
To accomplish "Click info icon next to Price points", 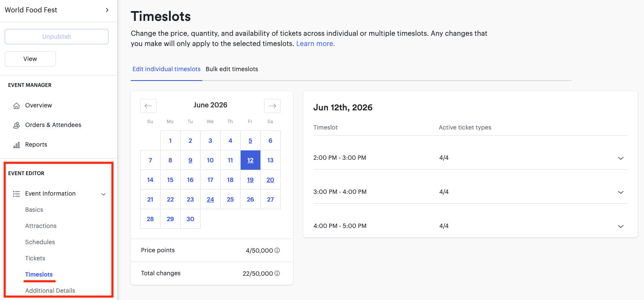I will tap(277, 251).
